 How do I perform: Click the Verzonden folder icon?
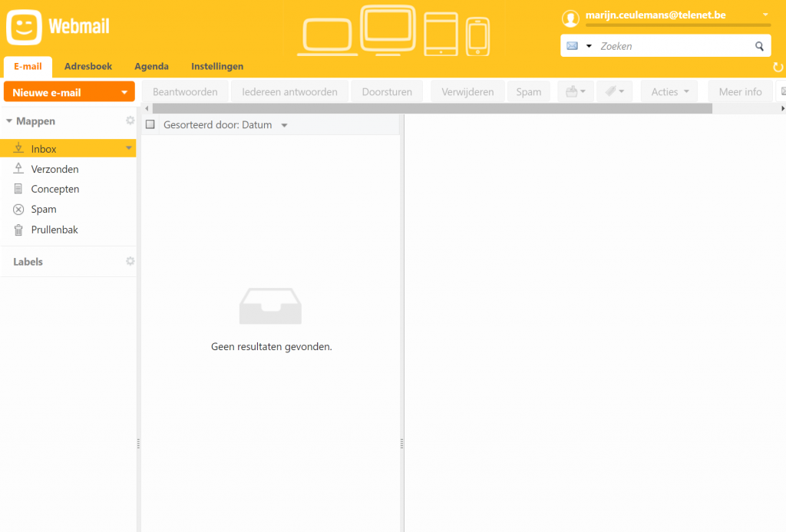click(18, 168)
